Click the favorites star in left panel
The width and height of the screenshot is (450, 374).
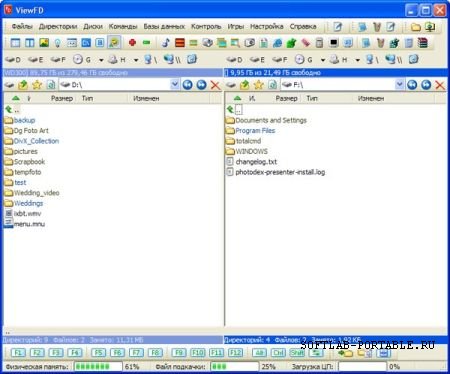(x=37, y=85)
